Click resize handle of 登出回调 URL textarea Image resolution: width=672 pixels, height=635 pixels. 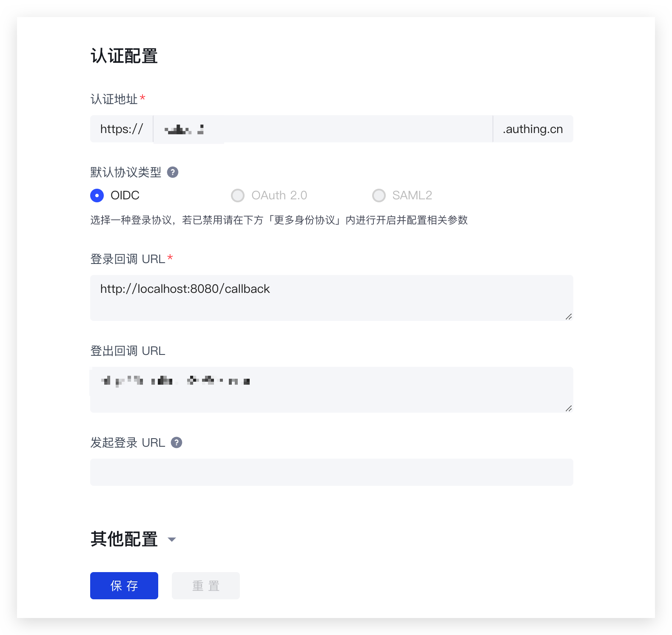[x=568, y=408]
